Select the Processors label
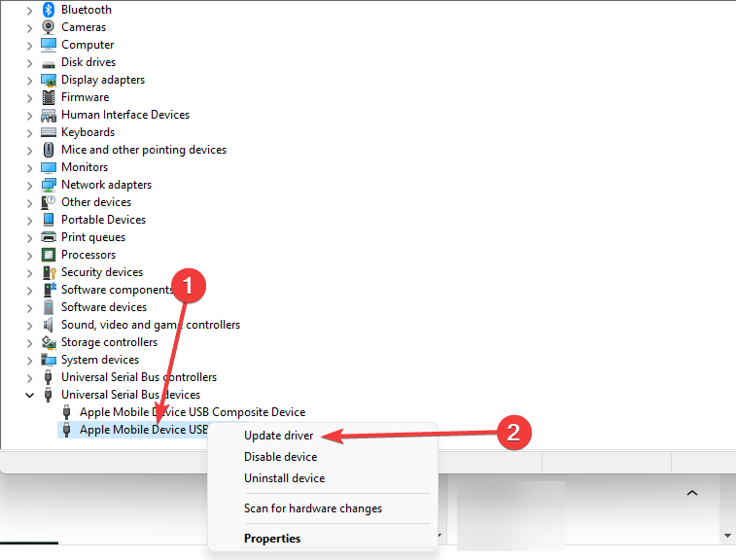Viewport: 736px width, 560px height. 88,255
